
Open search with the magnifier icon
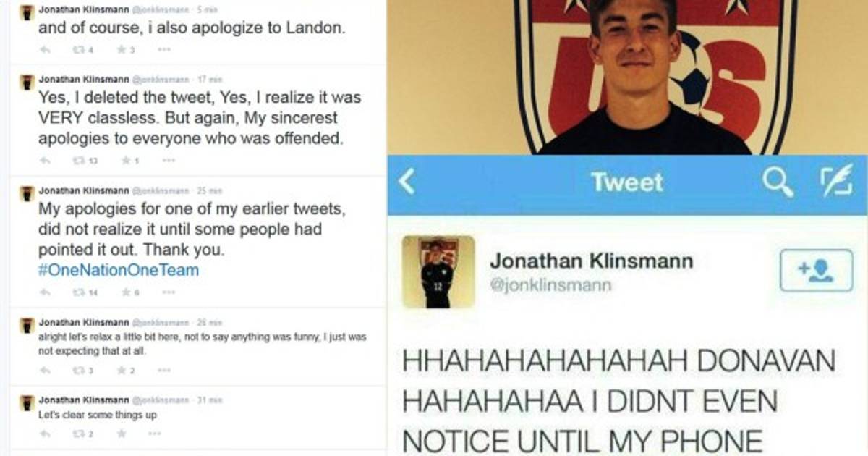click(778, 183)
